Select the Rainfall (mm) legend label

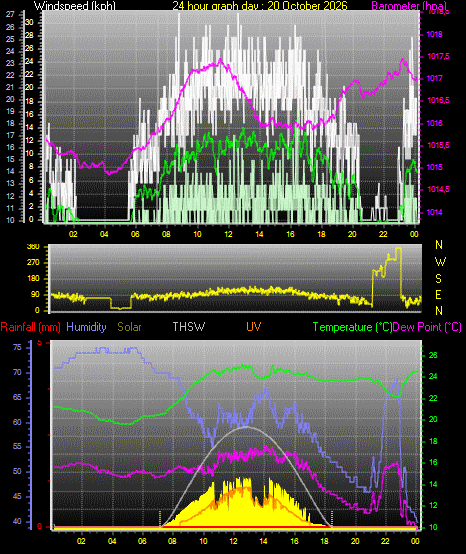(30, 327)
